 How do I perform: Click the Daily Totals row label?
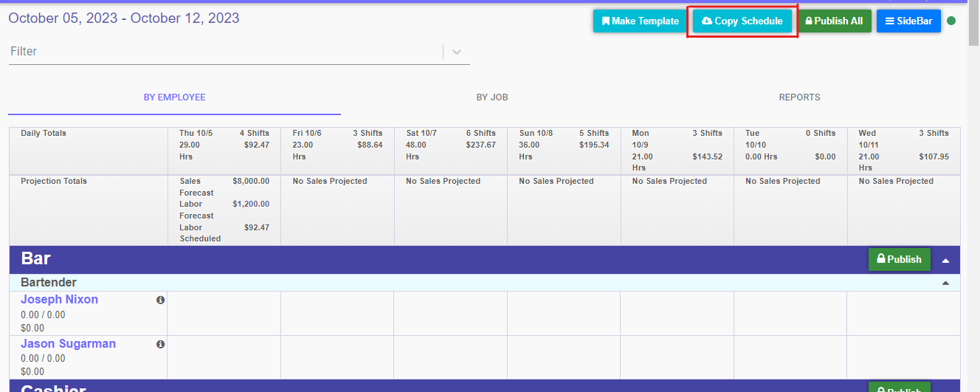(44, 134)
